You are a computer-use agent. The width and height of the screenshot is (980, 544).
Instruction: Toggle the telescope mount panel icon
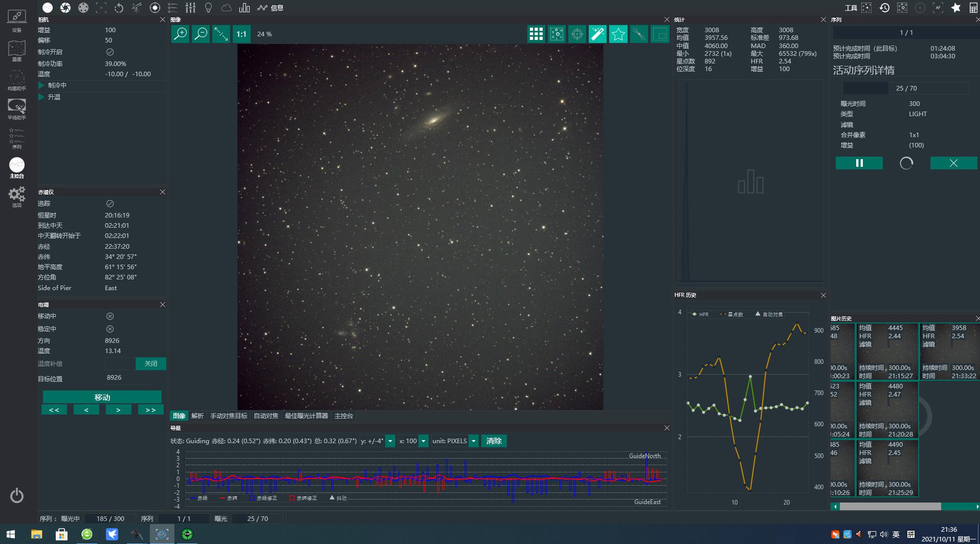(x=137, y=8)
